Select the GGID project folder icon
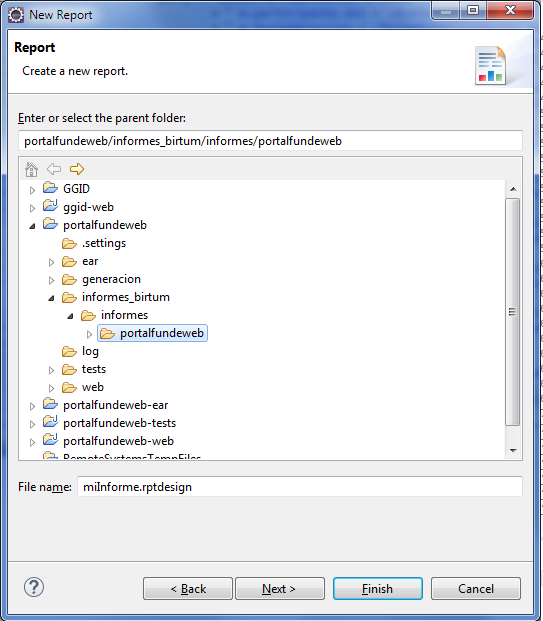The height and width of the screenshot is (621, 543). coord(50,188)
